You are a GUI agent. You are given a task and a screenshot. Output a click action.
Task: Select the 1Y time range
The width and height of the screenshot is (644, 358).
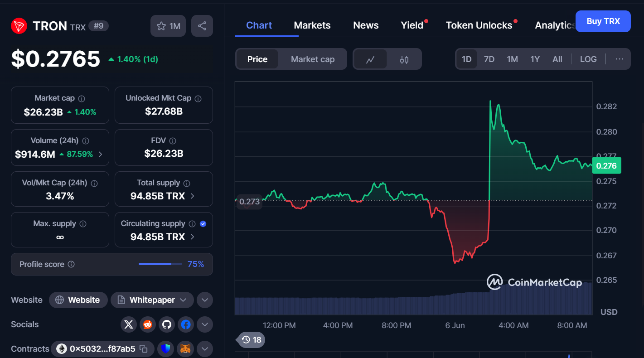[x=535, y=59]
